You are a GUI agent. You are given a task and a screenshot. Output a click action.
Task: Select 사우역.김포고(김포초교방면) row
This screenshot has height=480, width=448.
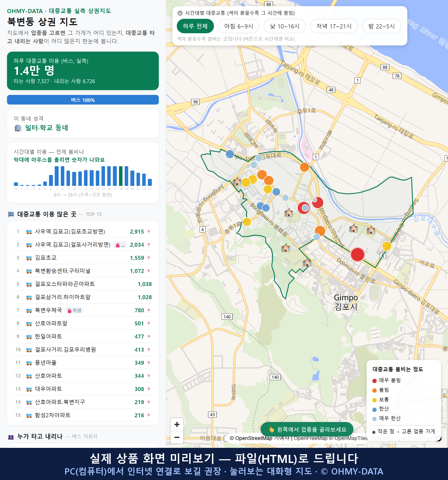tap(83, 232)
